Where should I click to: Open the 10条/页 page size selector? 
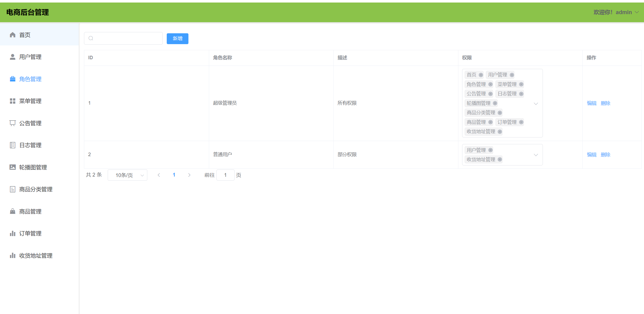(127, 175)
